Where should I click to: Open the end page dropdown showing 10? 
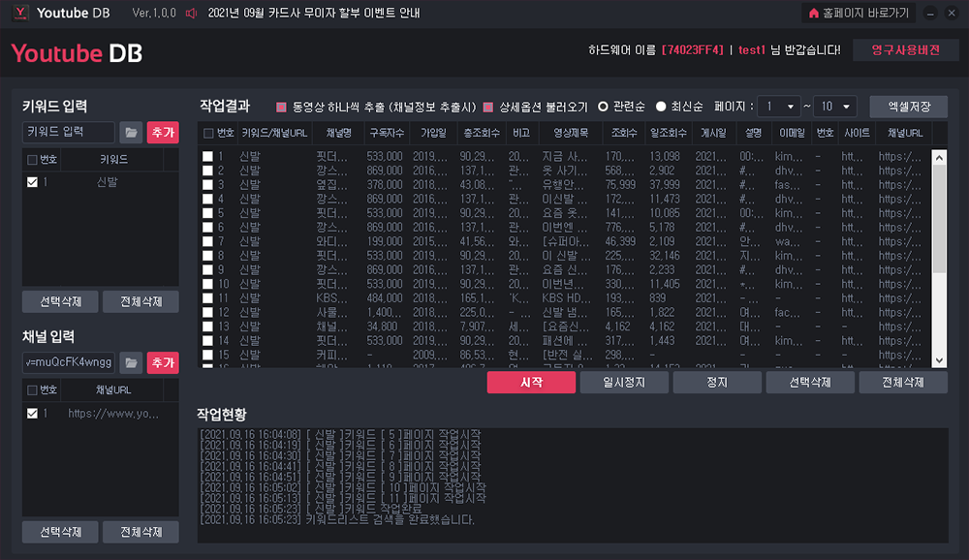[835, 107]
